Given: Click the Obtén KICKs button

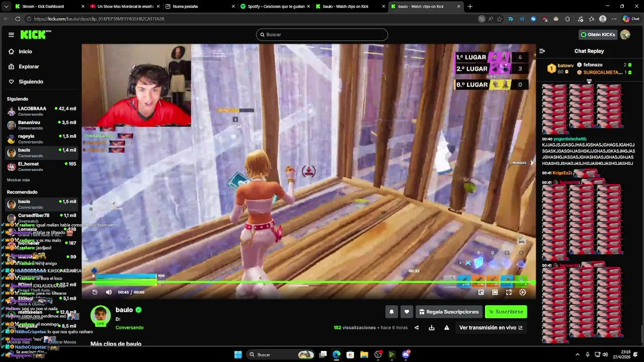Looking at the screenshot, I should (x=598, y=35).
